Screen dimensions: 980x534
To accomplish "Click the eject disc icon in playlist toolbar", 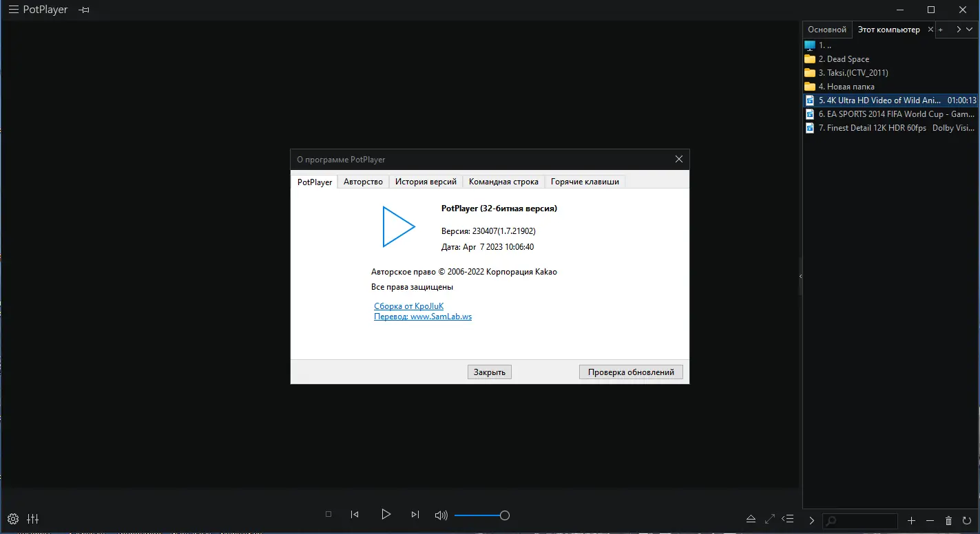I will click(751, 519).
